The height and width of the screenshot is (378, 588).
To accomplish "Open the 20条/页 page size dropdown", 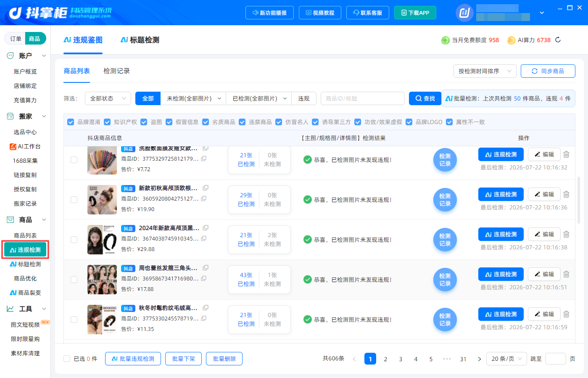I will point(506,359).
